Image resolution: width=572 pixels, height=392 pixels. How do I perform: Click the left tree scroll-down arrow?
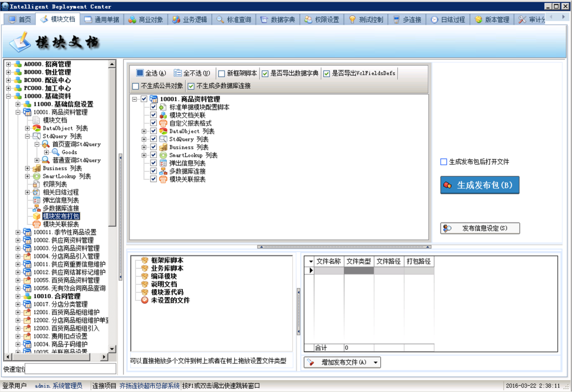tap(112, 349)
